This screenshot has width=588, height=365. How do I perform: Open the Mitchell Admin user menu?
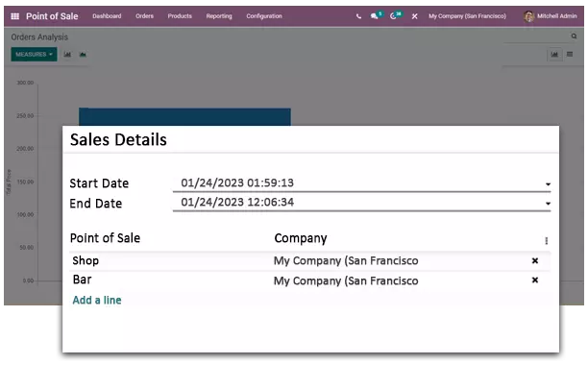[551, 16]
